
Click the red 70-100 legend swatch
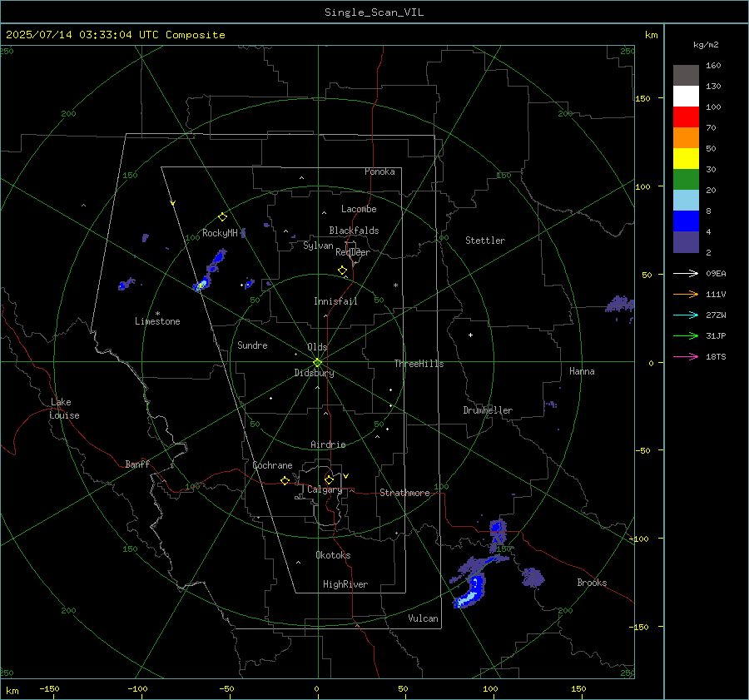click(686, 117)
